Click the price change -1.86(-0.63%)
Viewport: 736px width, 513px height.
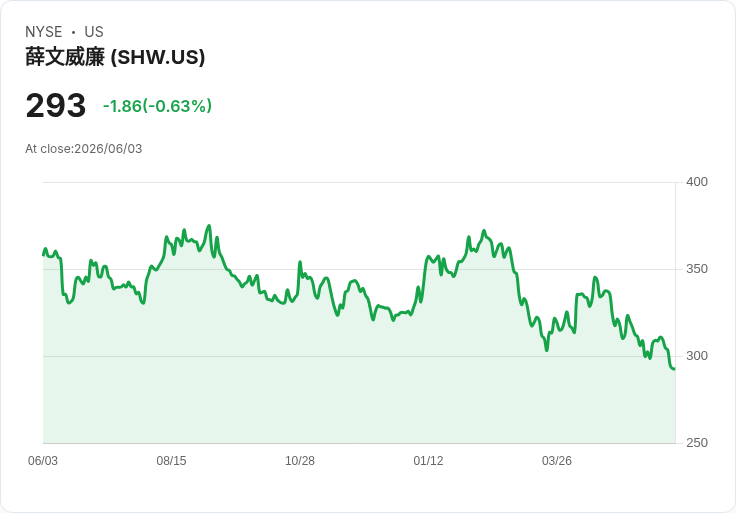(157, 106)
